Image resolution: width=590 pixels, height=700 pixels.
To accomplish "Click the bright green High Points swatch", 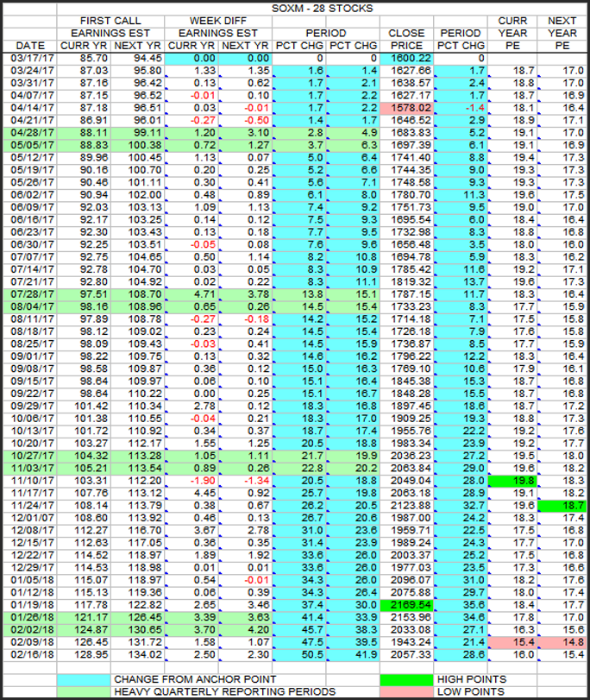I will (x=406, y=679).
